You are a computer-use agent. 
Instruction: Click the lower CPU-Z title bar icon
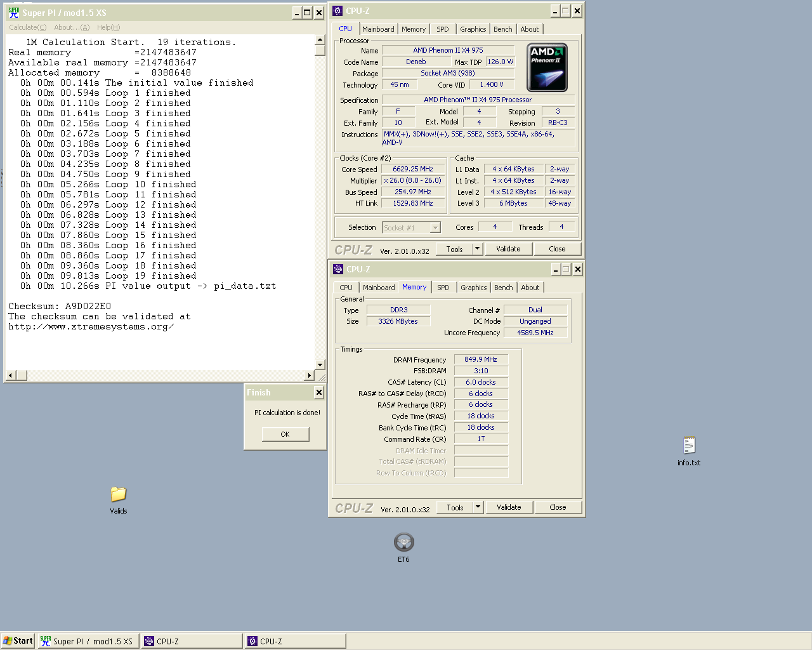[338, 269]
